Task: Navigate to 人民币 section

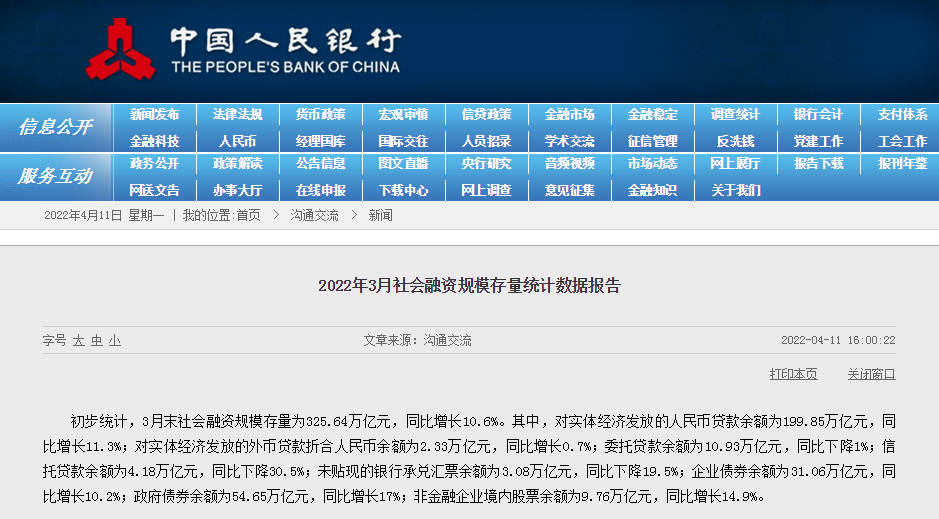Action: point(237,141)
